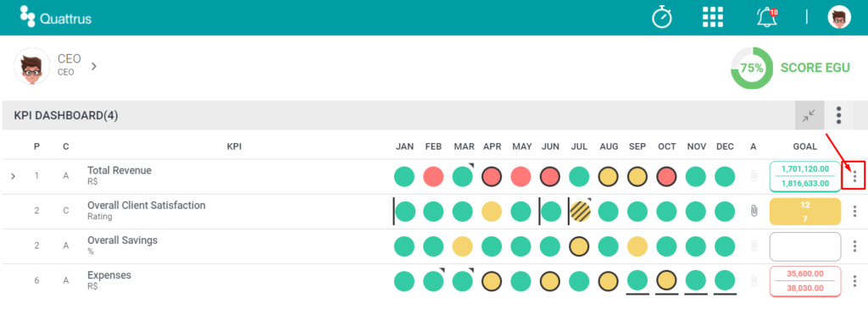868x309 pixels.
Task: Open Overall Client Satisfaction row options
Action: 854,211
